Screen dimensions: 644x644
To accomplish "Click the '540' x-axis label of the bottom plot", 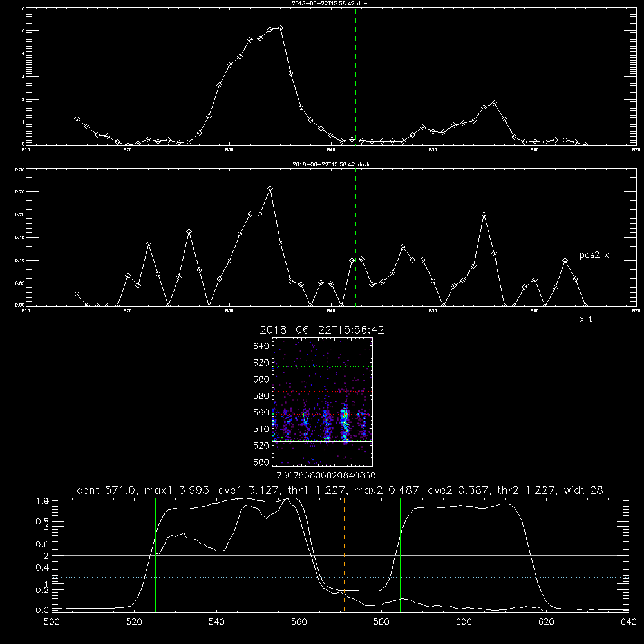I will point(216,622).
